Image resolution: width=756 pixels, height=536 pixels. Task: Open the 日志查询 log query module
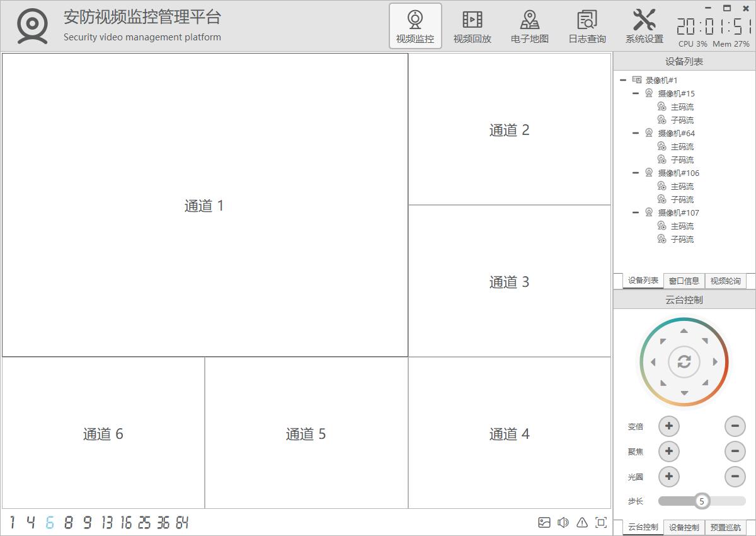point(587,26)
